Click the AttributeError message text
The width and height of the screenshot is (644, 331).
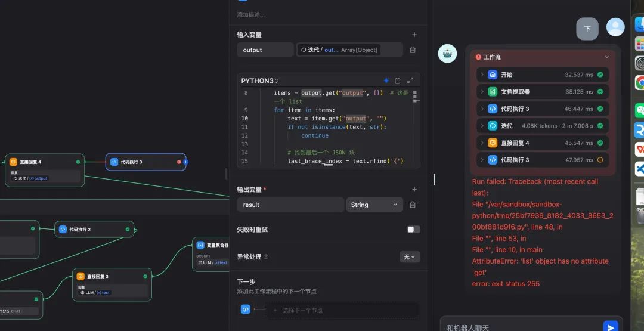(x=540, y=267)
